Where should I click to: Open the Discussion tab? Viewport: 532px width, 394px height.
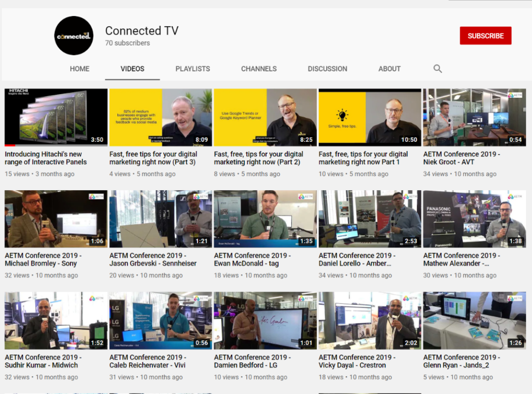(x=327, y=69)
